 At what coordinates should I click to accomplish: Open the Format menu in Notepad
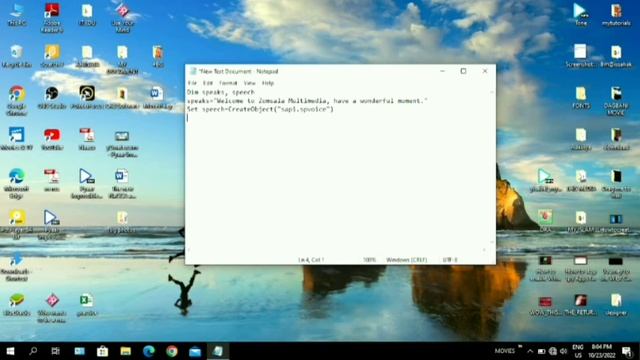coord(228,83)
